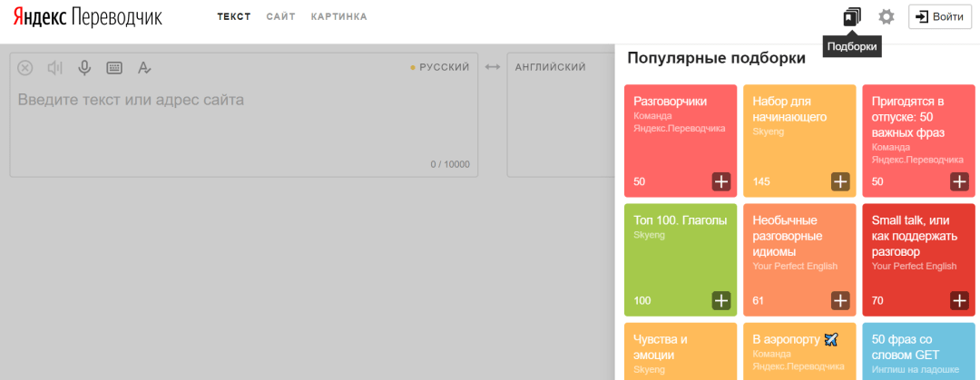Image resolution: width=980 pixels, height=380 pixels.
Task: Clear text with the circled X icon
Action: [25, 67]
